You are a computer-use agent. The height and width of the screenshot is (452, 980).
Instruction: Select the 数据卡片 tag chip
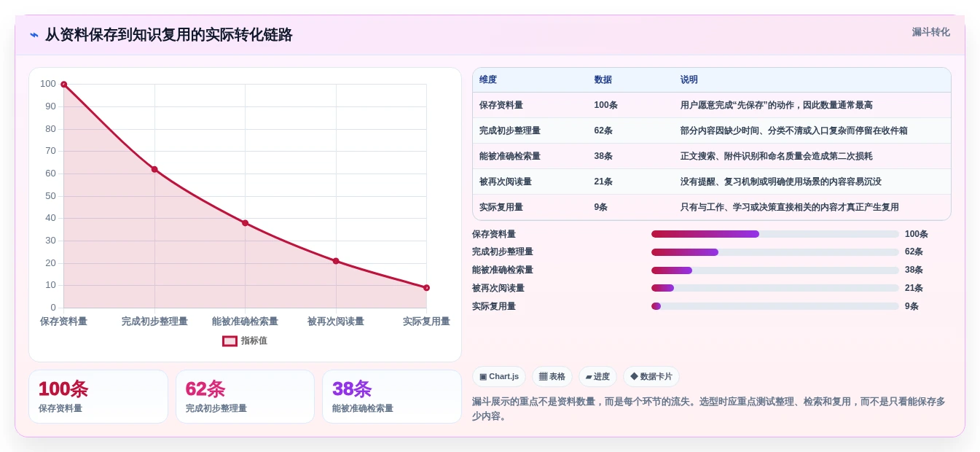[x=651, y=376]
